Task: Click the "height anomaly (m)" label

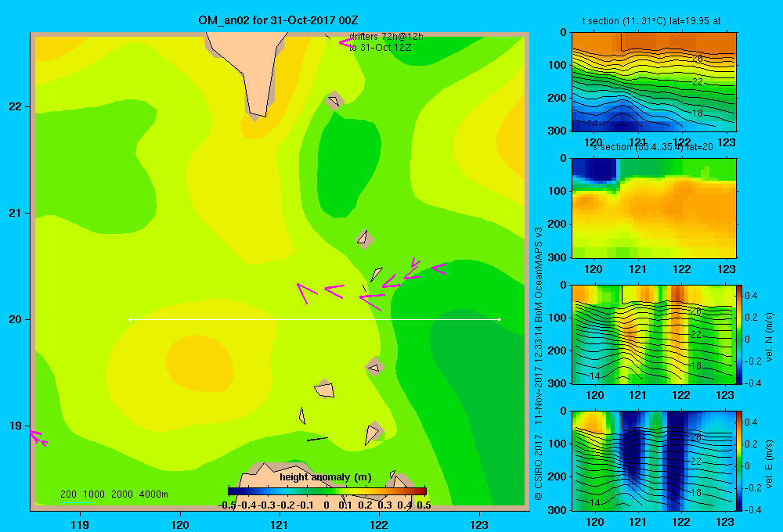Action: (326, 477)
